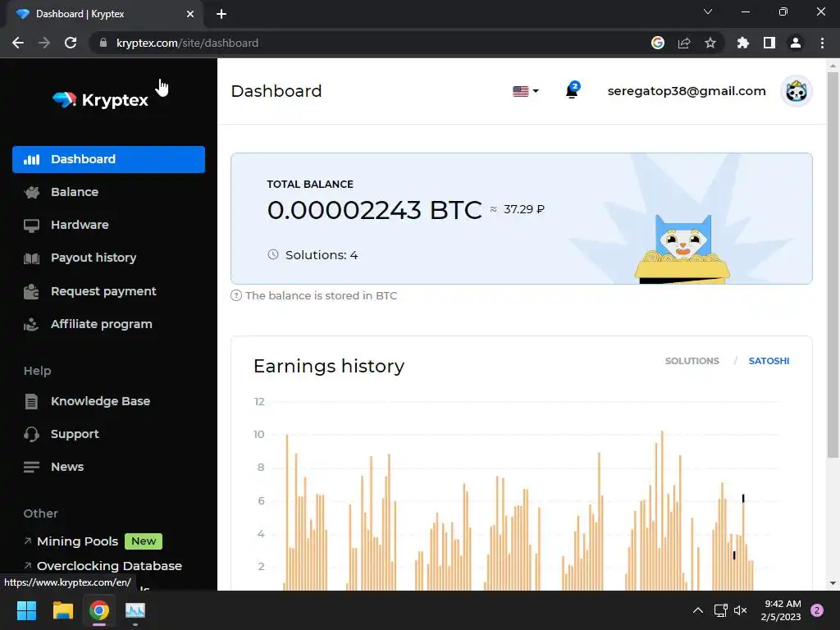Click the question mark balance help icon
The height and width of the screenshot is (630, 840).
236,295
